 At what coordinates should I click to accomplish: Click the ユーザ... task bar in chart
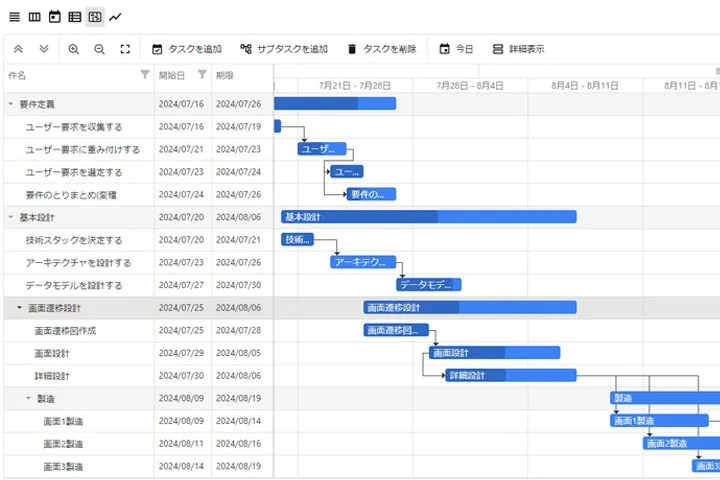click(322, 149)
